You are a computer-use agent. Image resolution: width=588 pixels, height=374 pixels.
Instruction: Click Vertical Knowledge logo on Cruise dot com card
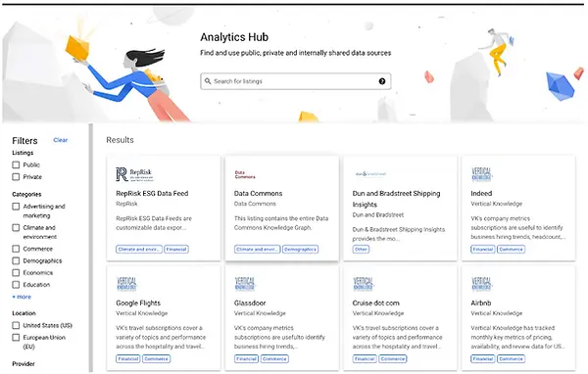(x=363, y=284)
